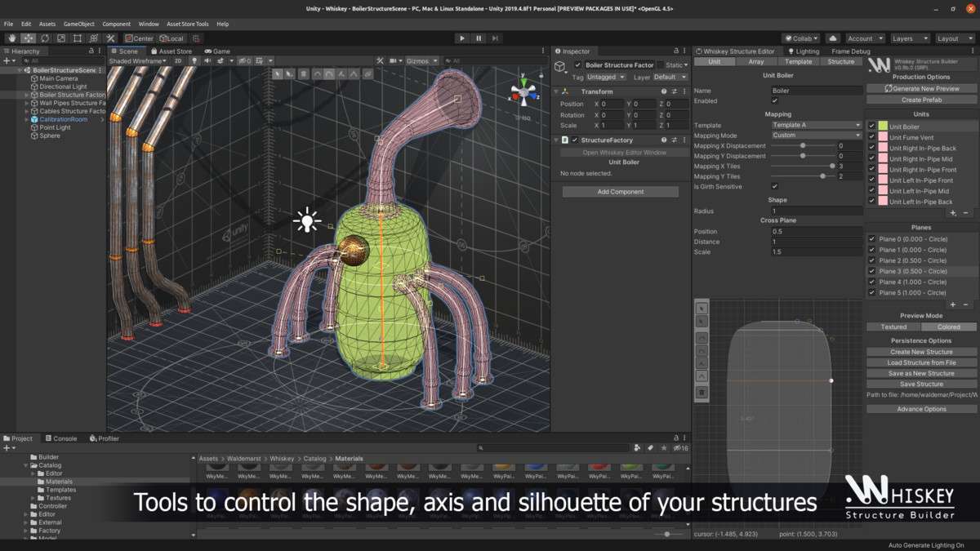This screenshot has width=980, height=551.
Task: Open the Asset Store Tools menu
Action: [x=188, y=24]
